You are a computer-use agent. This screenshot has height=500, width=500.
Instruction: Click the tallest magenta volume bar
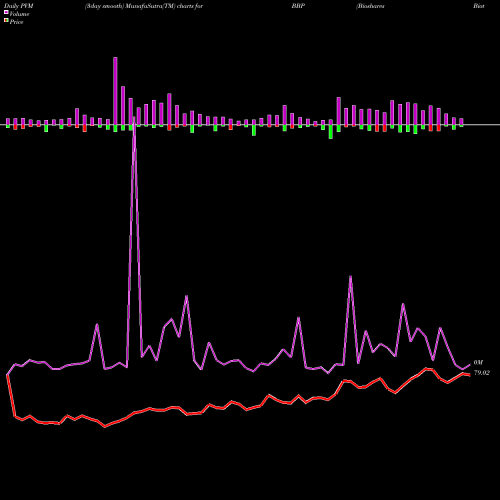(115, 91)
